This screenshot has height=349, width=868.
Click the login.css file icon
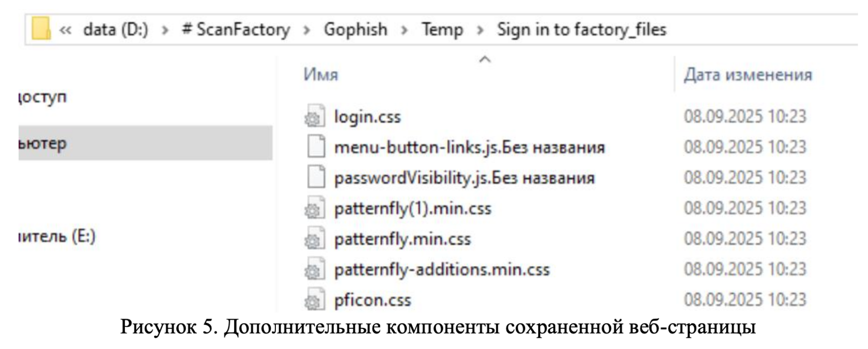pyautogui.click(x=315, y=117)
